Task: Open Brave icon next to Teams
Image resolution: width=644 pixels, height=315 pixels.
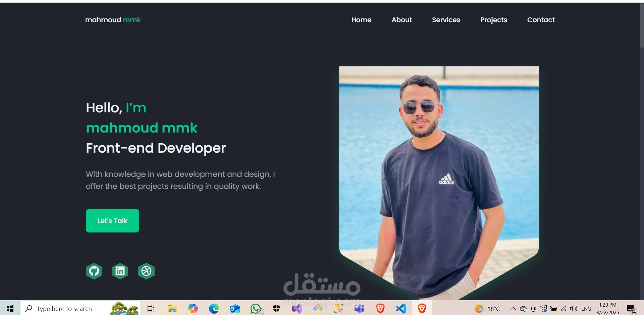Action: tap(380, 308)
